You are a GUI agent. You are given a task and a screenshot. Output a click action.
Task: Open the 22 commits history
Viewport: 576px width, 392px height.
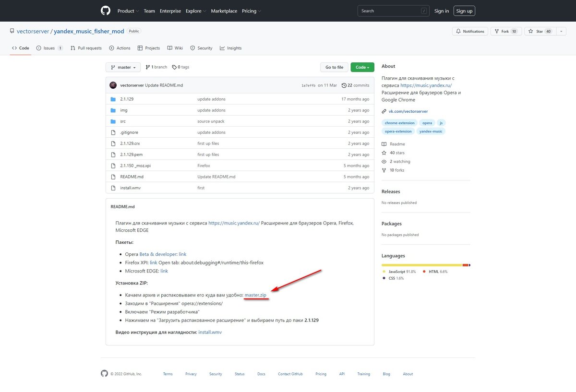355,85
